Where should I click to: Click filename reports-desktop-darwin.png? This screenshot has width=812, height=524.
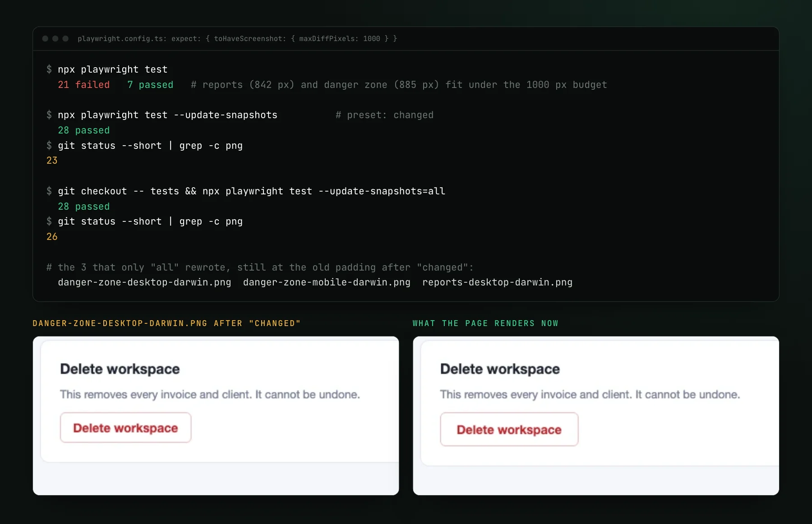[x=497, y=282]
